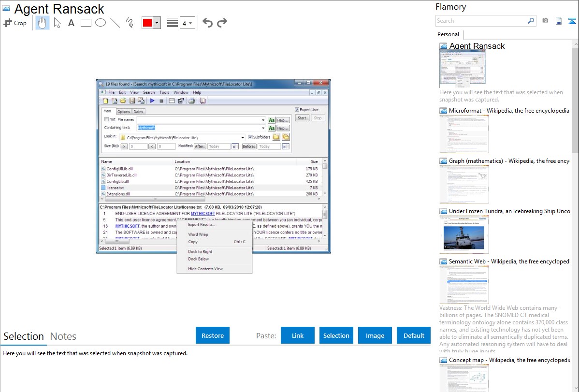This screenshot has width=579, height=392.
Task: Toggle the Expert User checkbox
Action: click(297, 109)
